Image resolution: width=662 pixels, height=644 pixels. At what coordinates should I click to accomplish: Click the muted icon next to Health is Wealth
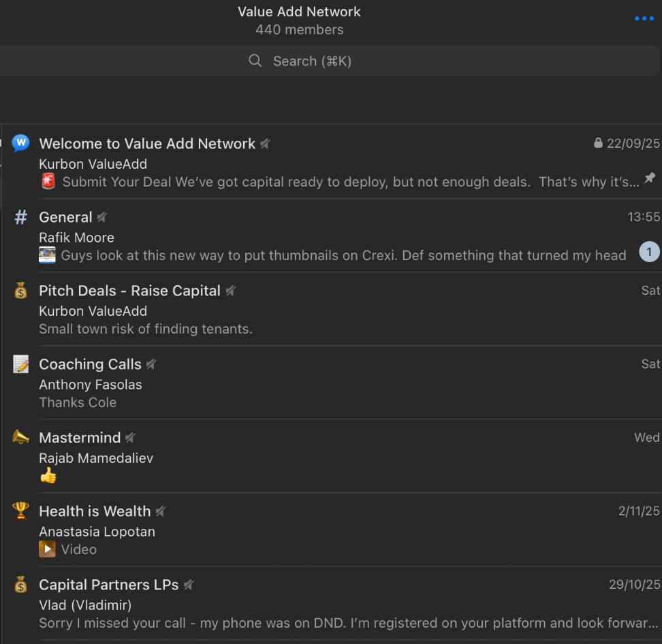pyautogui.click(x=161, y=511)
